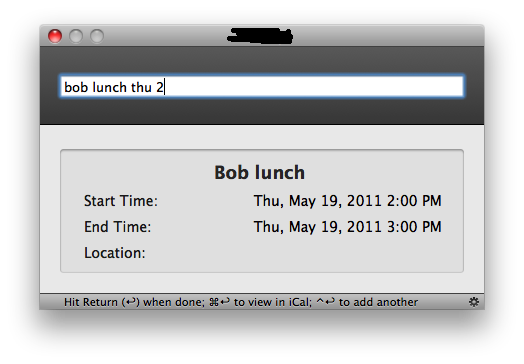Click the empty location value area
Screen dimensions: 524x364
click(348, 253)
